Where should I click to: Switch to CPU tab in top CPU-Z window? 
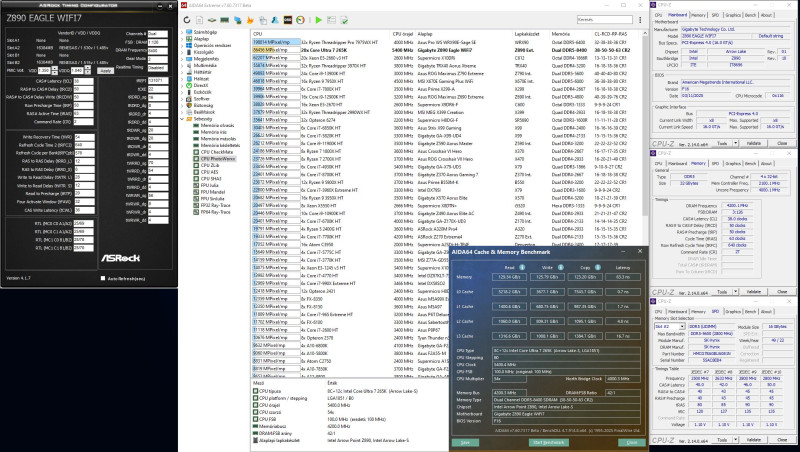658,15
